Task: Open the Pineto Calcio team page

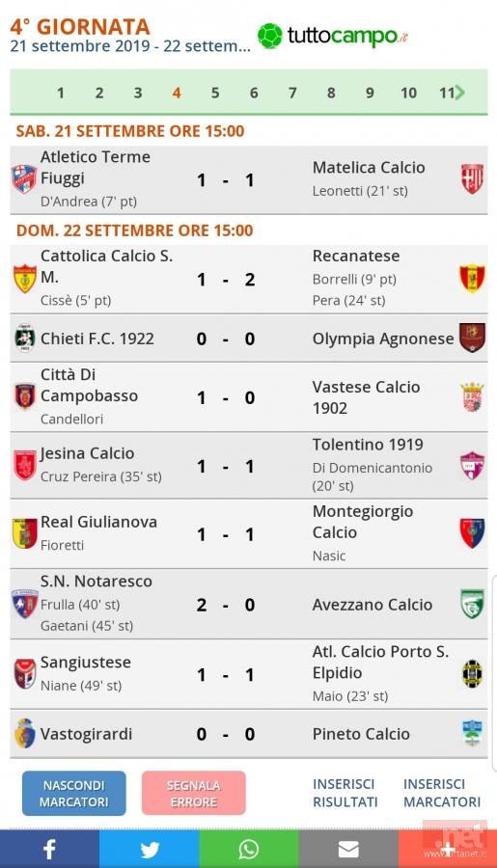Action: (x=361, y=734)
